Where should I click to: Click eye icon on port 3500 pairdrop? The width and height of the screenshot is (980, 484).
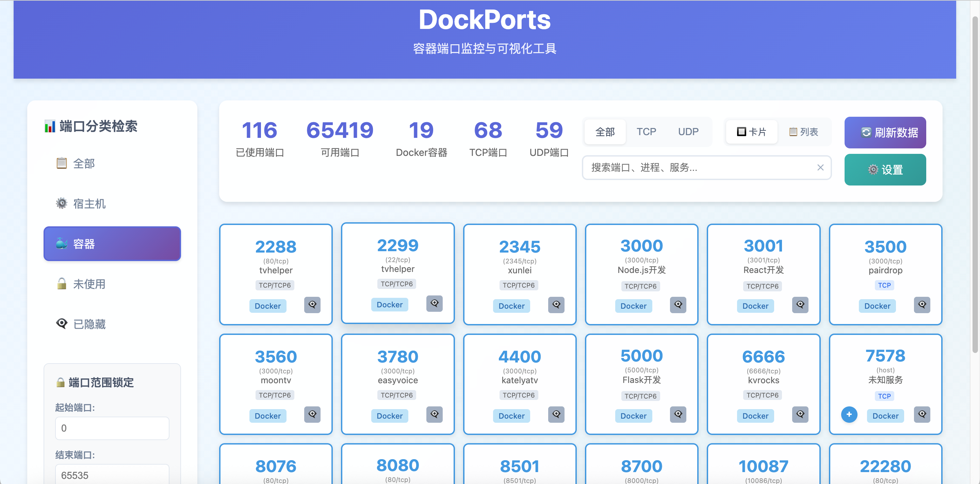point(922,305)
